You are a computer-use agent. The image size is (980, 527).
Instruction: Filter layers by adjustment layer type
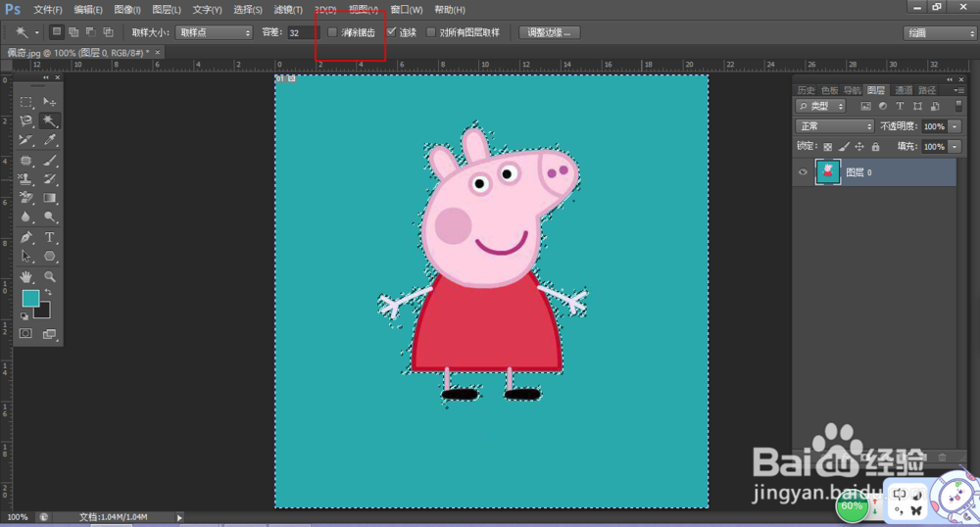[x=883, y=106]
